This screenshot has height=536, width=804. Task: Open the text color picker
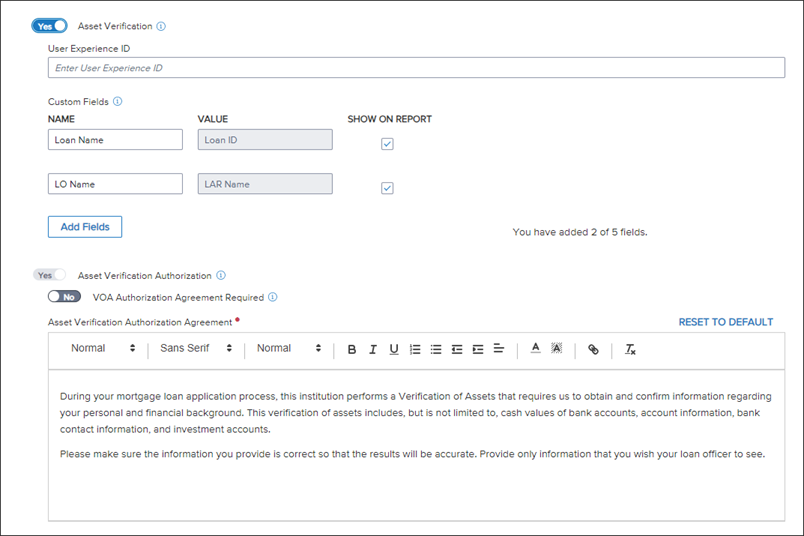click(535, 349)
